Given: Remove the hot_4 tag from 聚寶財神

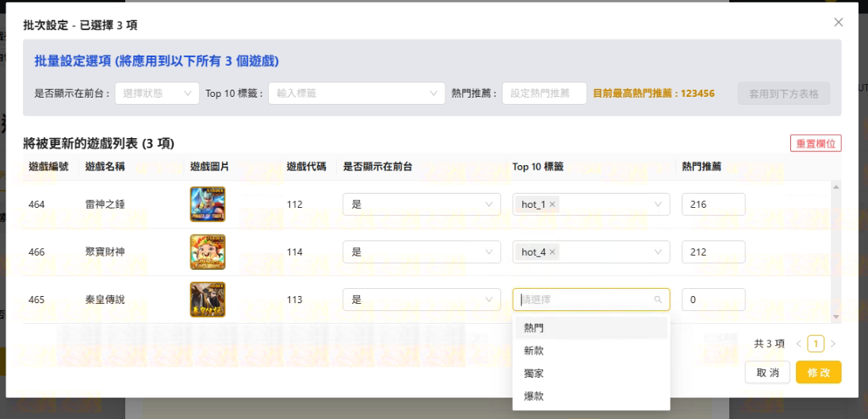Looking at the screenshot, I should (553, 252).
